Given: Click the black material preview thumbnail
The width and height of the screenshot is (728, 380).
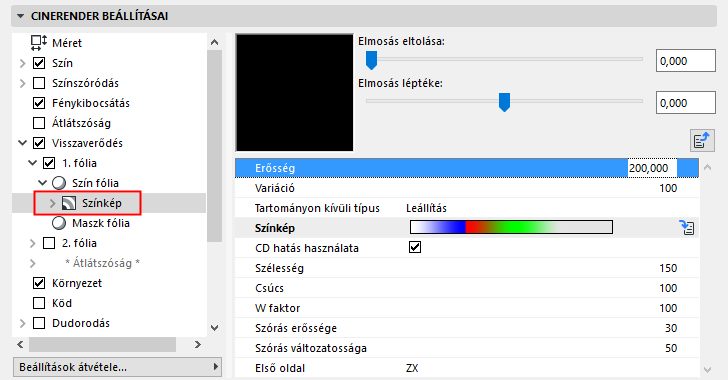Looking at the screenshot, I should click(294, 92).
